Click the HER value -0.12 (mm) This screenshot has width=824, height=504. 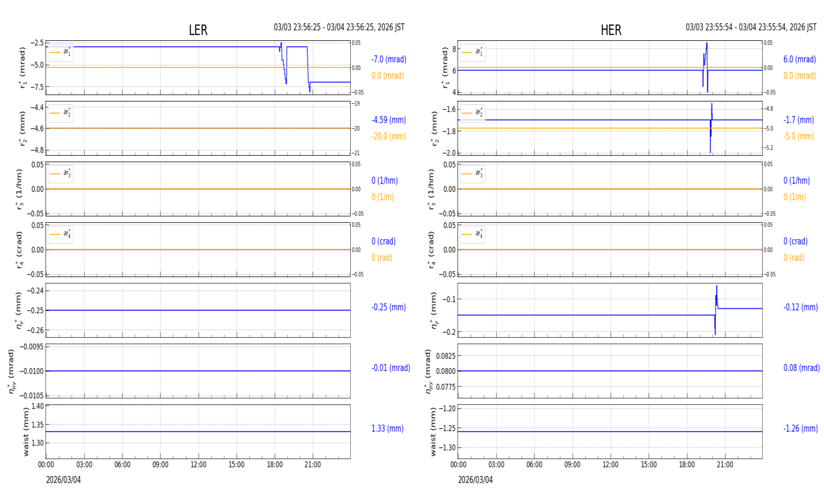pyautogui.click(x=801, y=307)
